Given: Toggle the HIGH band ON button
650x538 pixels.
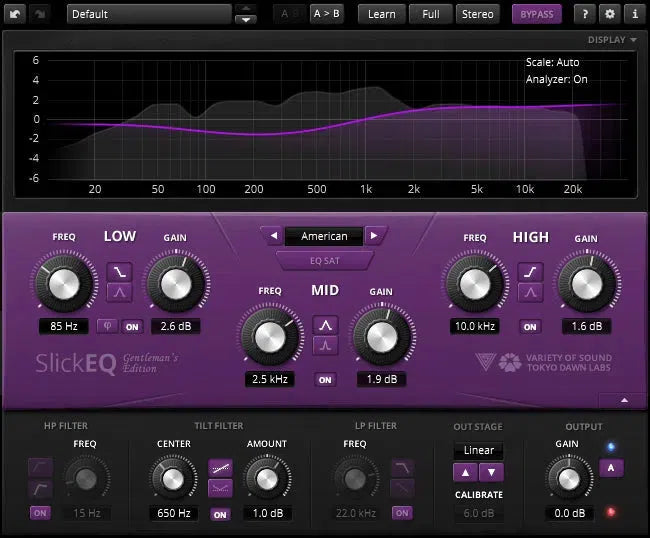Looking at the screenshot, I should tap(529, 326).
